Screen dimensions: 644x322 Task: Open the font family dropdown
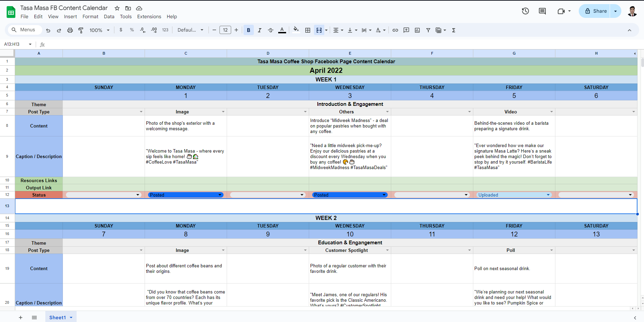click(190, 30)
